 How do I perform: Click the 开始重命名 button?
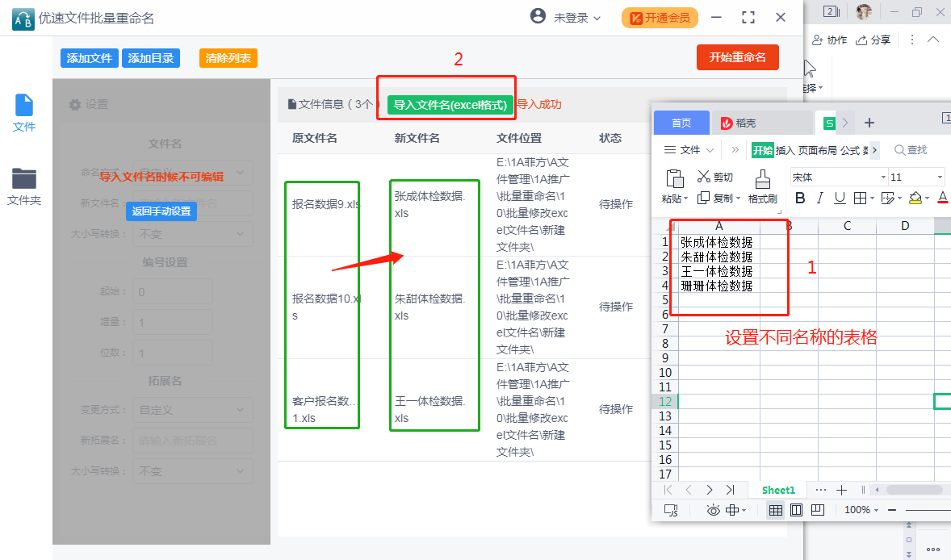point(737,57)
